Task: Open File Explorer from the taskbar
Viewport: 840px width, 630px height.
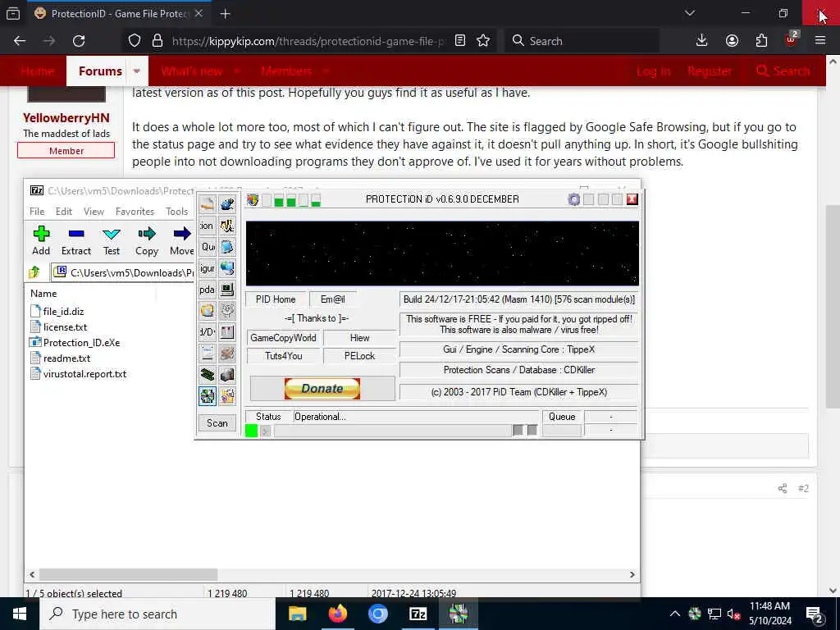Action: click(x=297, y=614)
